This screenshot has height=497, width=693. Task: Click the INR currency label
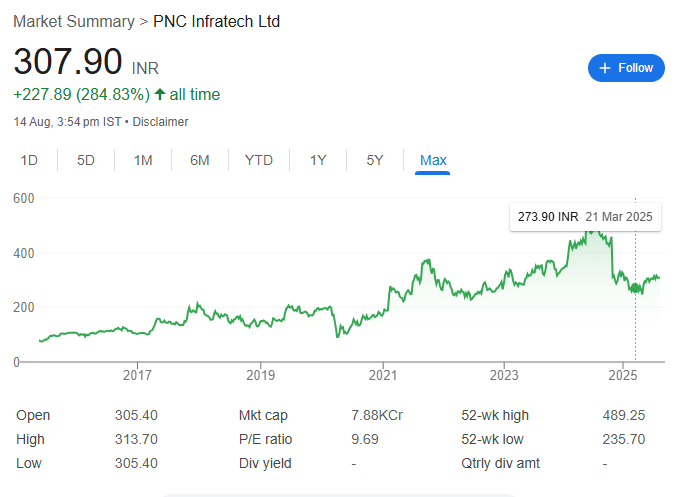[145, 68]
